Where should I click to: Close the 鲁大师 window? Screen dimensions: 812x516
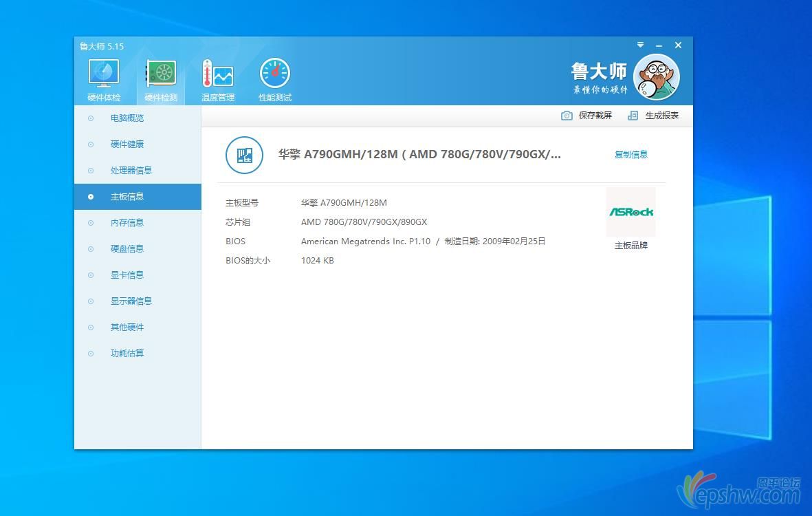(679, 45)
